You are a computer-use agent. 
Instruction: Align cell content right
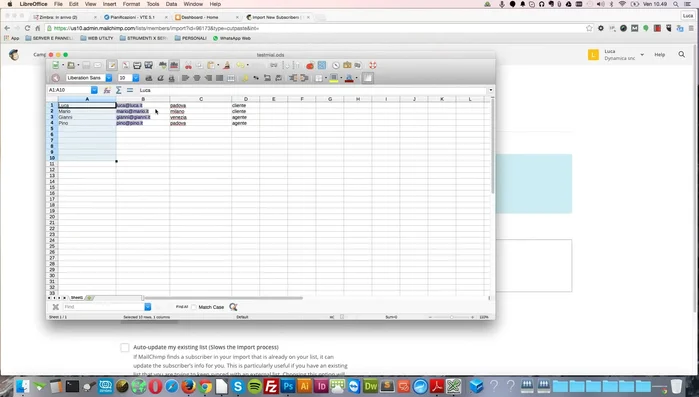tap(208, 78)
